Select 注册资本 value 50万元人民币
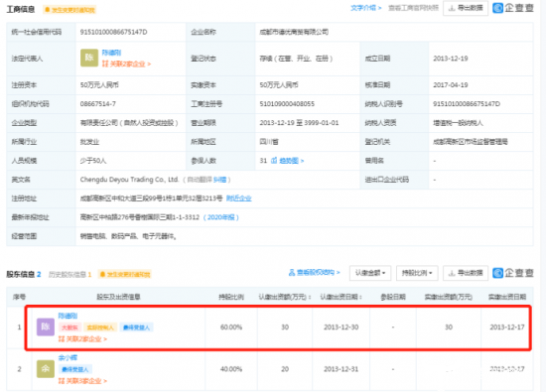Image resolution: width=546 pixels, height=392 pixels. 99,85
